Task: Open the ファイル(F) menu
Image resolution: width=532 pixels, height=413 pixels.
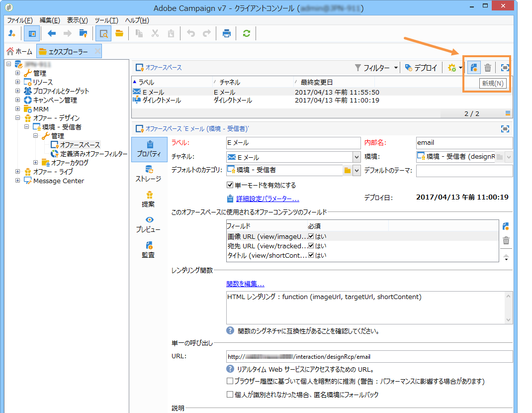Action: pos(20,20)
